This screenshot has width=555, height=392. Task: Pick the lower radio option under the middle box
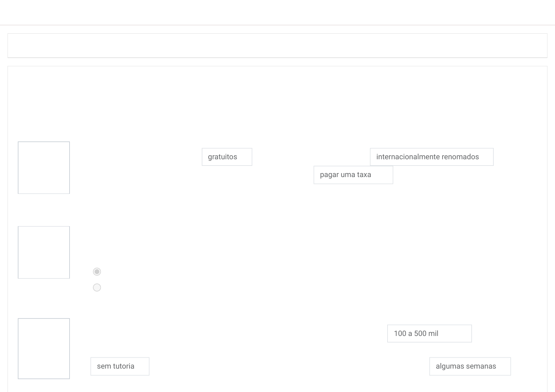(97, 288)
